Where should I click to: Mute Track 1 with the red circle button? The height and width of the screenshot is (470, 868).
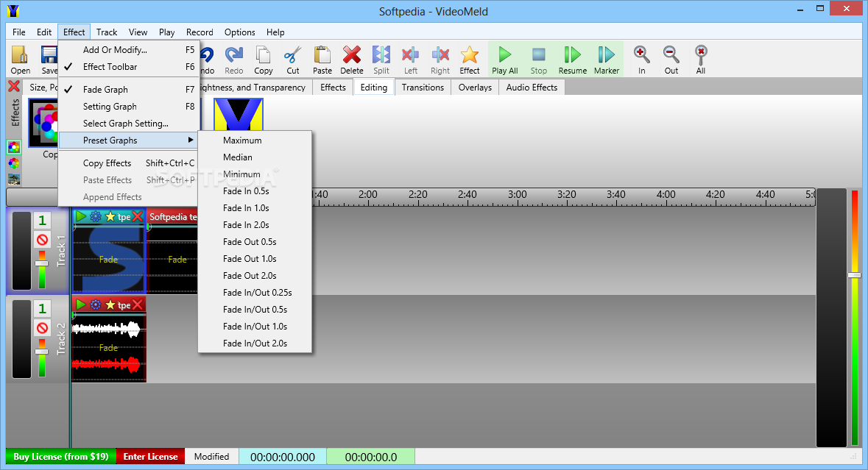click(x=42, y=240)
